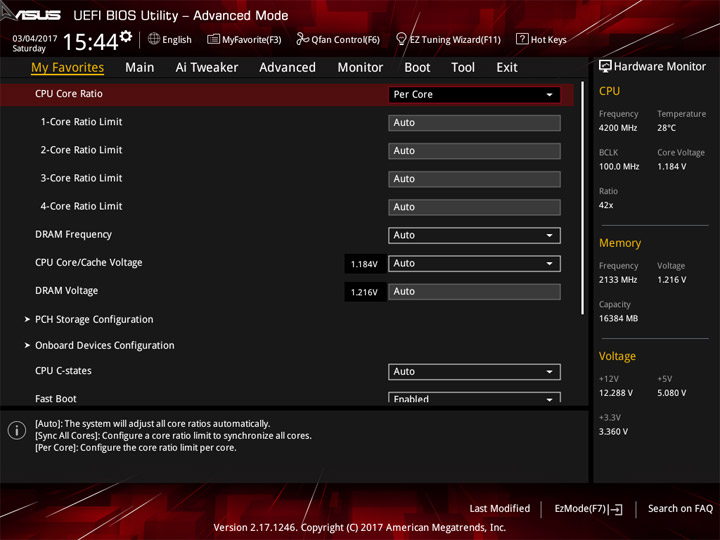720x540 pixels.
Task: Open the CPU Core Ratio dropdown
Action: 474,95
